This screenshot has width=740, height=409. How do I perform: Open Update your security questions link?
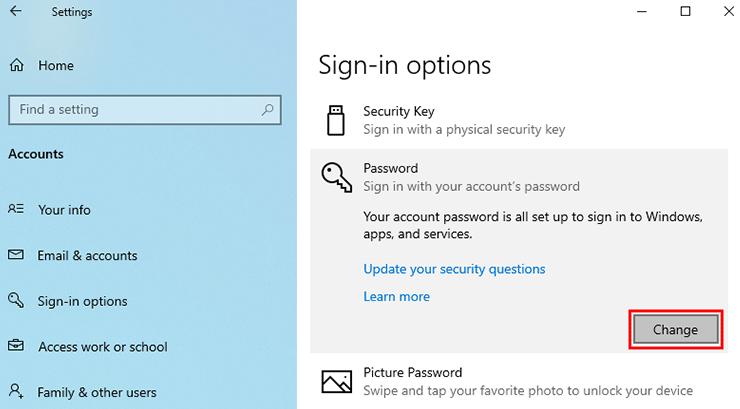[454, 269]
